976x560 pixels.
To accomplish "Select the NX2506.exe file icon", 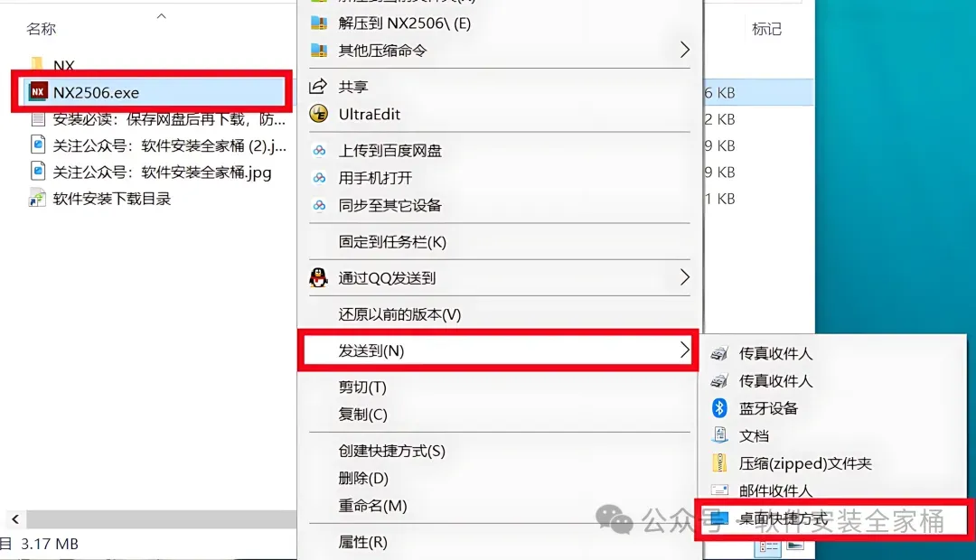I will pyautogui.click(x=38, y=92).
